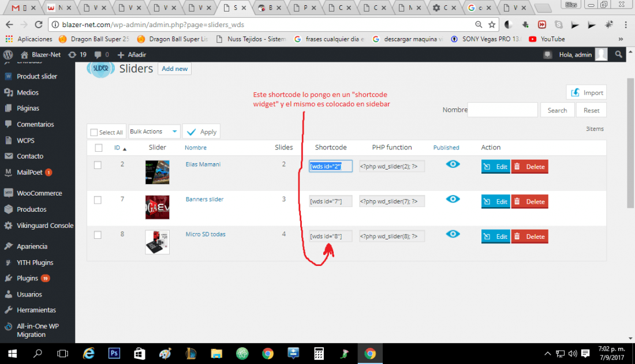Sort by ID column arrow
The image size is (635, 364).
[125, 149]
